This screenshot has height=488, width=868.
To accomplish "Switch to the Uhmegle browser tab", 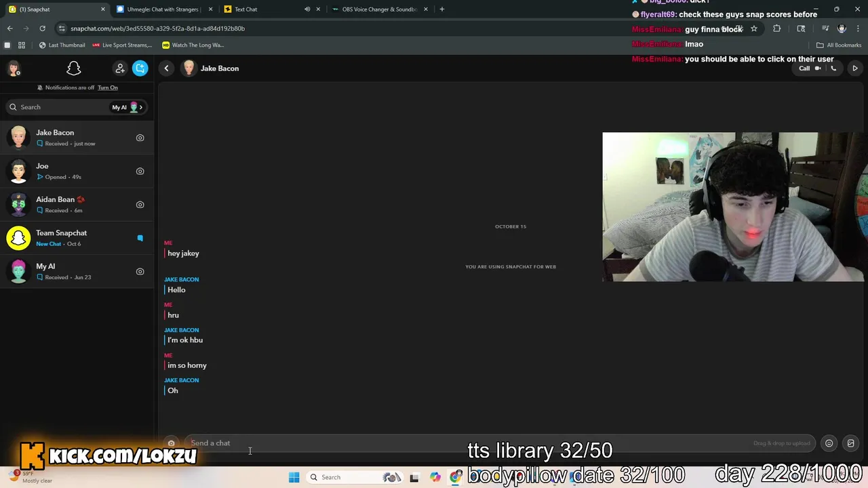I will pos(163,9).
